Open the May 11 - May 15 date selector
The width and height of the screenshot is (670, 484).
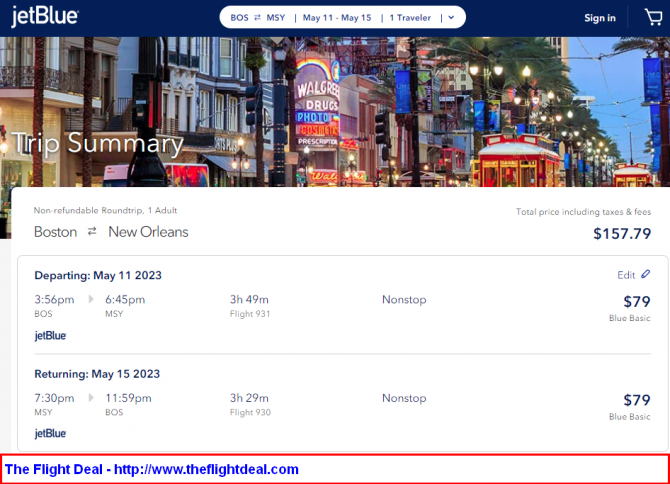[x=340, y=18]
